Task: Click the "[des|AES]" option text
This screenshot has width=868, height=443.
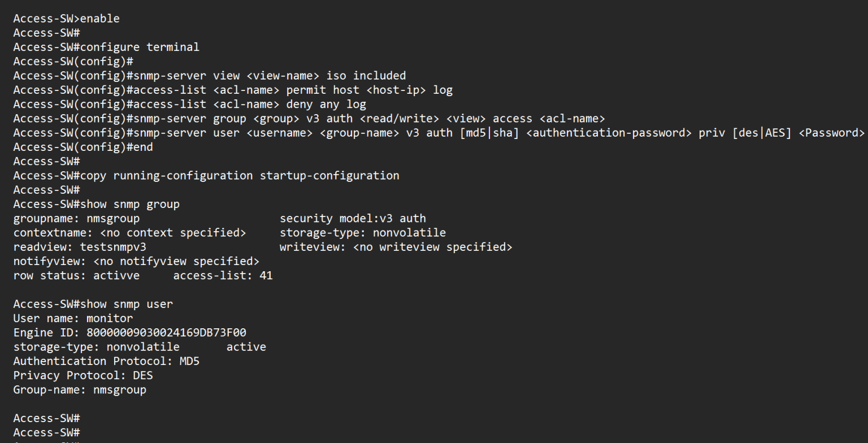Action: coord(762,133)
